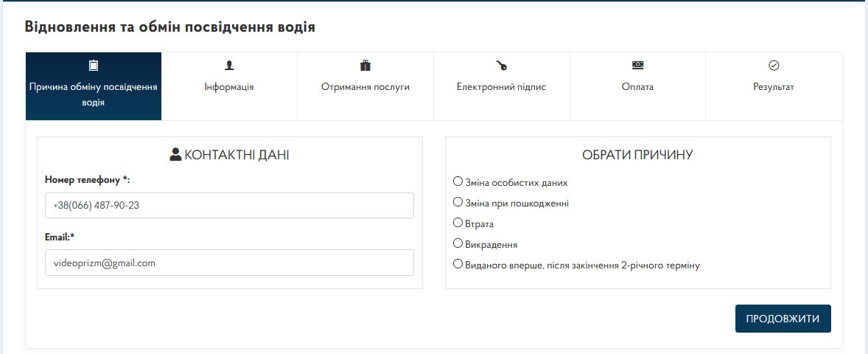Click the key icon above Електронний підпис
868x354 pixels.
tap(502, 66)
